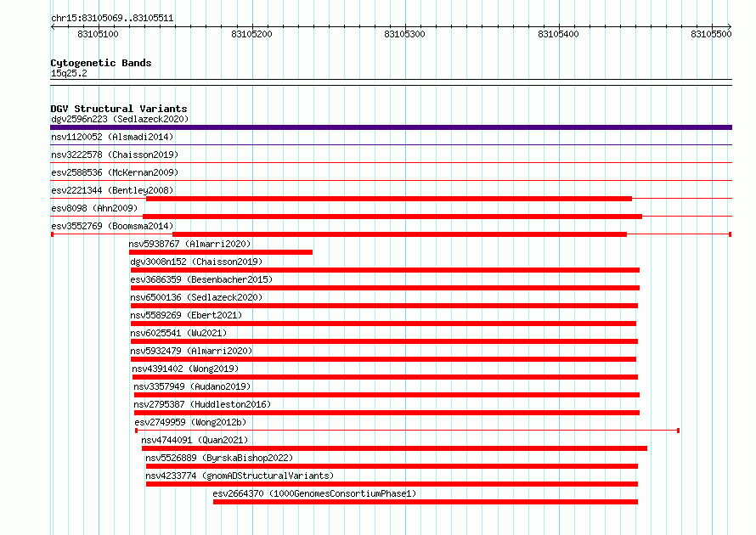Click the nsv5589269 (Ebert2021) label
Viewport: 756px width, 535px height.
pos(186,315)
